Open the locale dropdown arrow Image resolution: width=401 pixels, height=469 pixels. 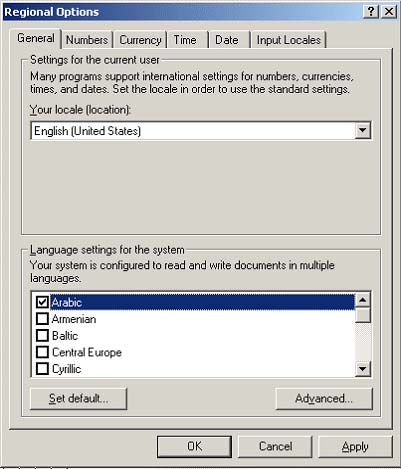pyautogui.click(x=362, y=131)
